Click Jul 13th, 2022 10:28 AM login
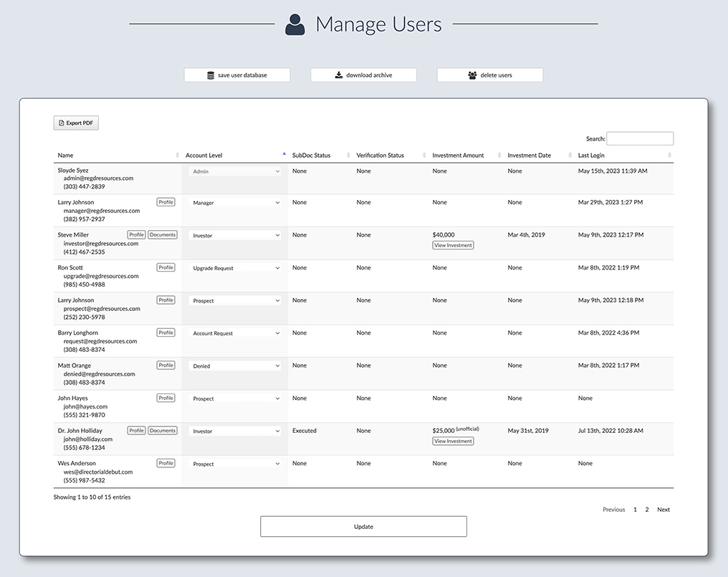Image resolution: width=728 pixels, height=577 pixels. (610, 431)
